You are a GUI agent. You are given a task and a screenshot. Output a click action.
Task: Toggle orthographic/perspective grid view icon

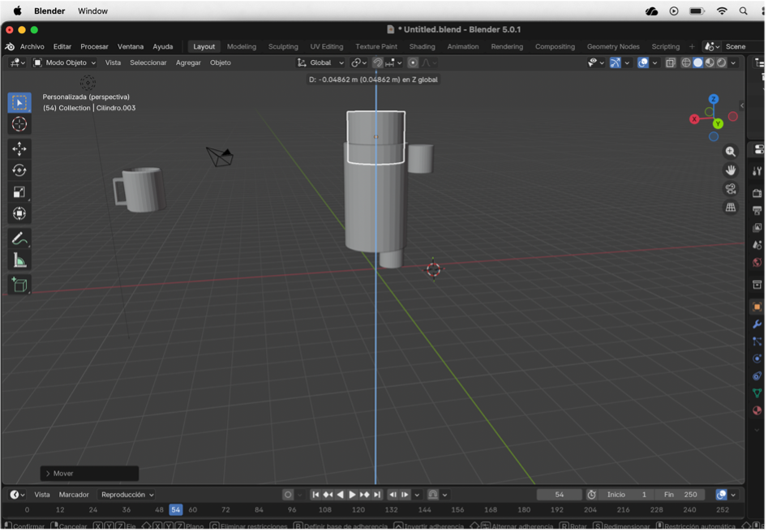pyautogui.click(x=731, y=208)
